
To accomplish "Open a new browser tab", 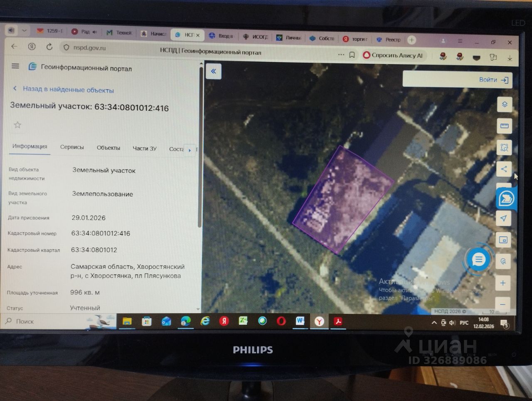I will coord(411,40).
